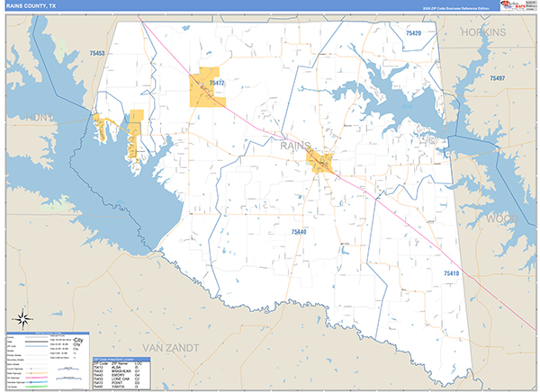540x392 pixels.
Task: Select the HOPKINS county label
Action: coord(483,32)
